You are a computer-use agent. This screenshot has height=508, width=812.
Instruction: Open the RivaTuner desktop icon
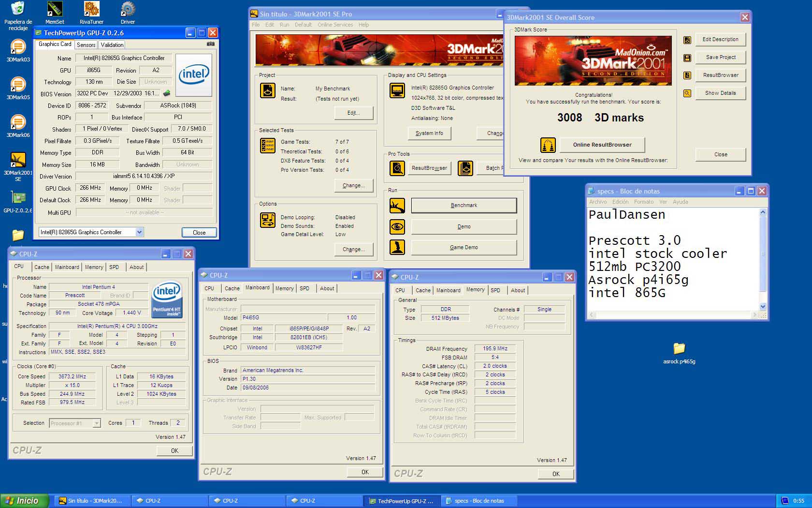91,12
